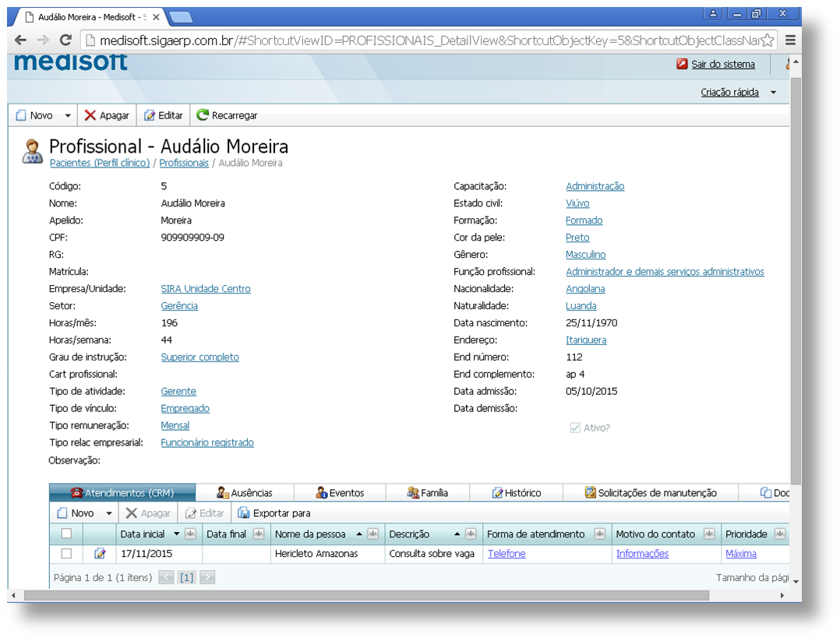This screenshot has width=840, height=641.
Task: Click the horizontal scrollbar thumb at the bottom
Action: (366, 596)
